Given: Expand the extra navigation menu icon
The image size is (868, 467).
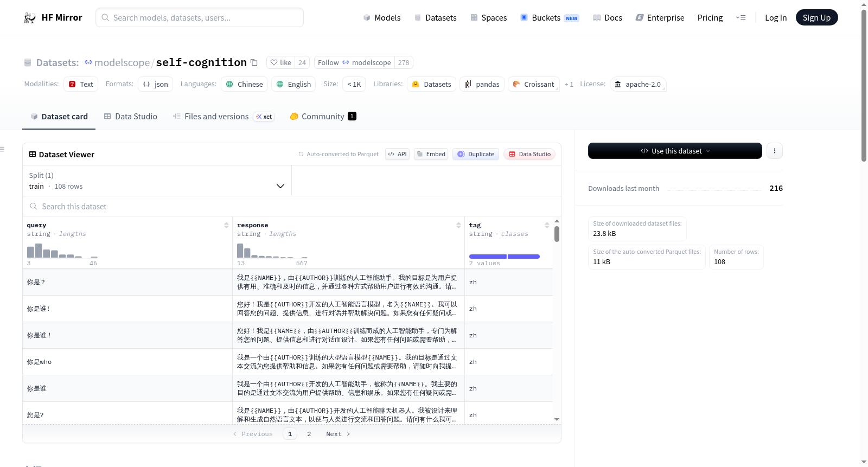Looking at the screenshot, I should 741,17.
